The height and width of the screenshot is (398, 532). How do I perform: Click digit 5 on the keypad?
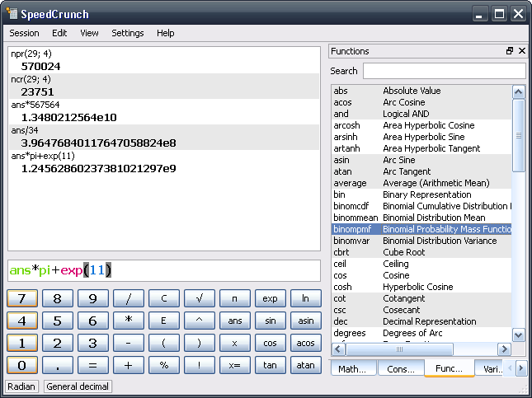[58, 321]
